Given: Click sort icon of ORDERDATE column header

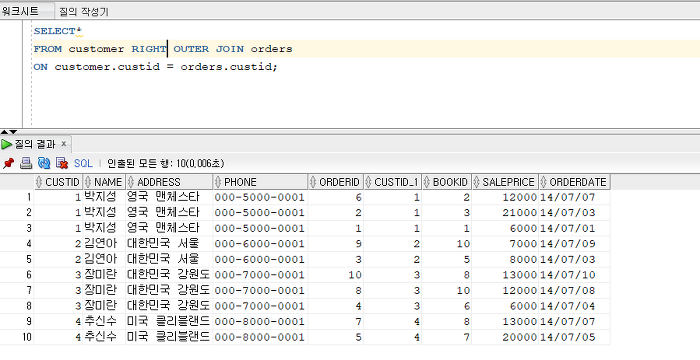Looking at the screenshot, I should [543, 182].
